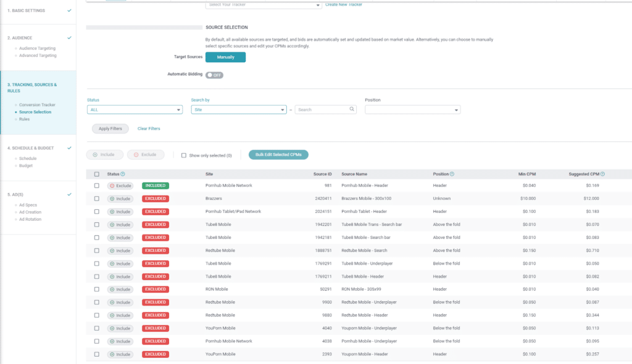
Task: Click the Status column help icon
Action: (123, 174)
